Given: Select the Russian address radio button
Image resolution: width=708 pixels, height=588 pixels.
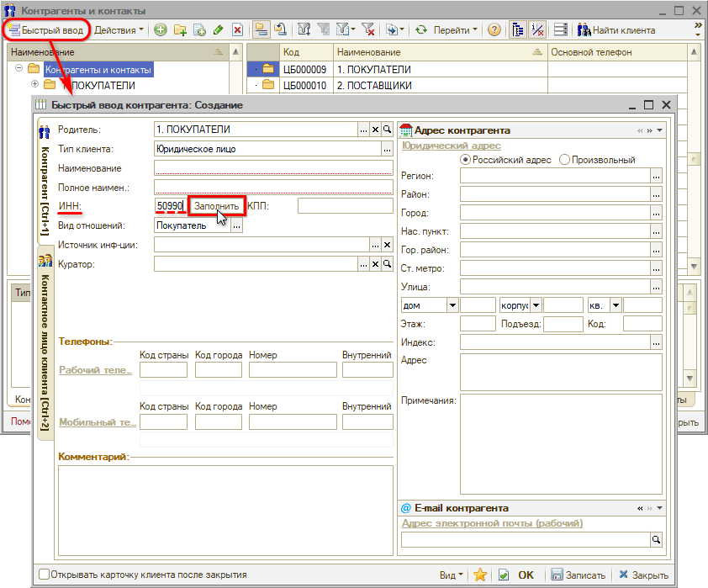Looking at the screenshot, I should pyautogui.click(x=464, y=159).
